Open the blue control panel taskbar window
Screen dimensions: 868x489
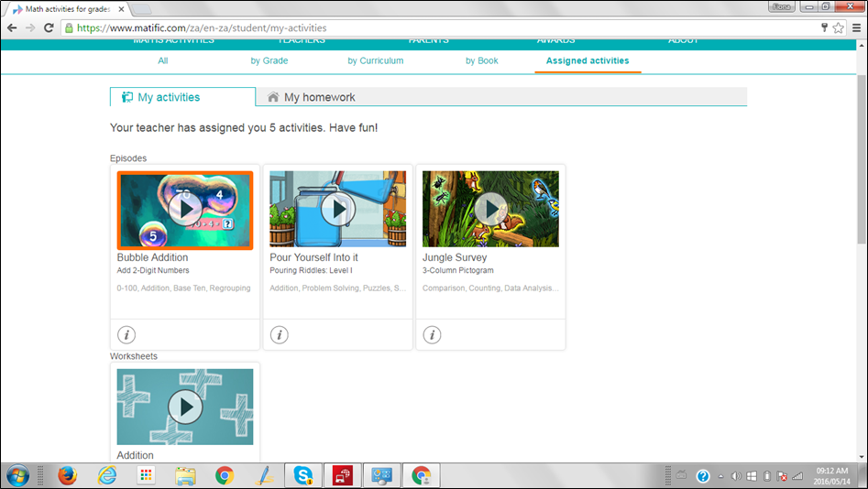pos(382,475)
